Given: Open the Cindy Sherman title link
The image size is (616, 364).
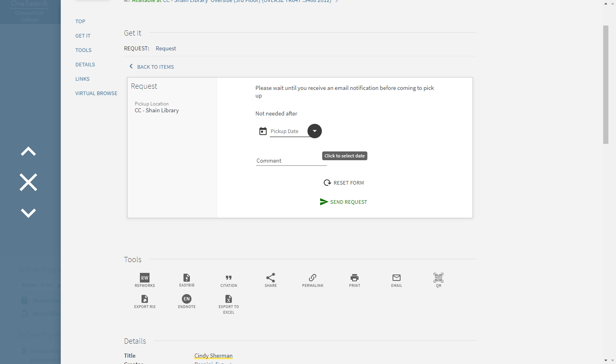Looking at the screenshot, I should 213,356.
